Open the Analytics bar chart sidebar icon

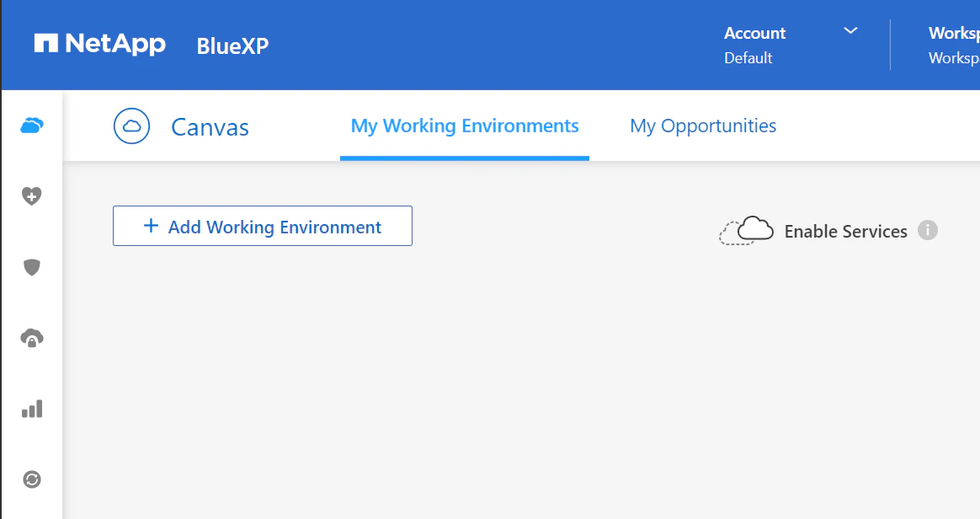32,409
